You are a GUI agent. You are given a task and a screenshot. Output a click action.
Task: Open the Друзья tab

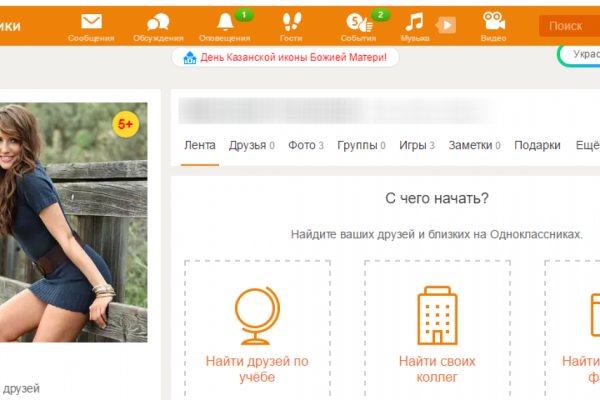[247, 145]
